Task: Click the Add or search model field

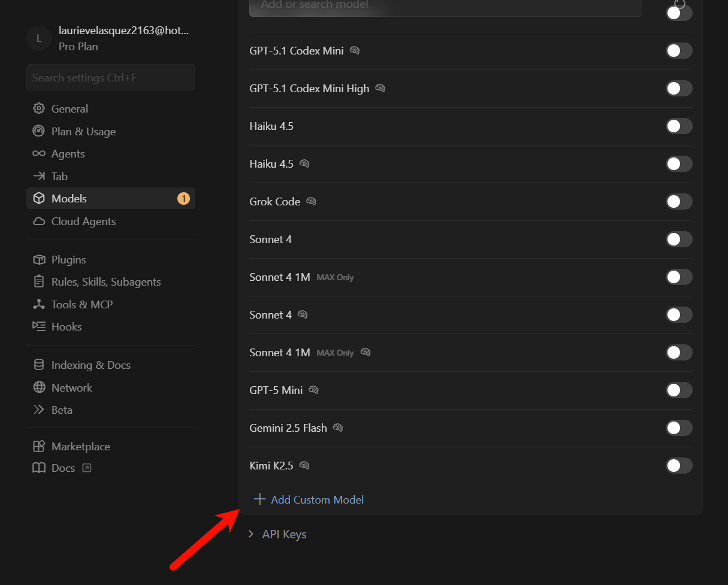Action: 446,7
